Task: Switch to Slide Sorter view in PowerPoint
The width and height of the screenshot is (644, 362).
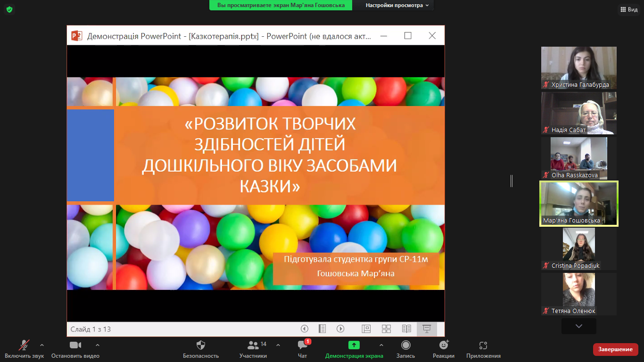Action: click(x=386, y=329)
